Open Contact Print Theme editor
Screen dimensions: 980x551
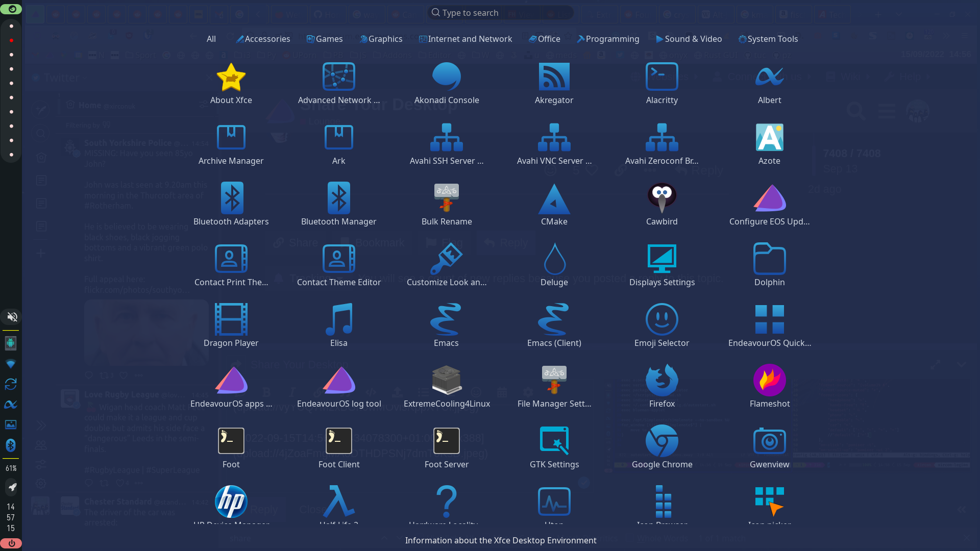coord(231,266)
